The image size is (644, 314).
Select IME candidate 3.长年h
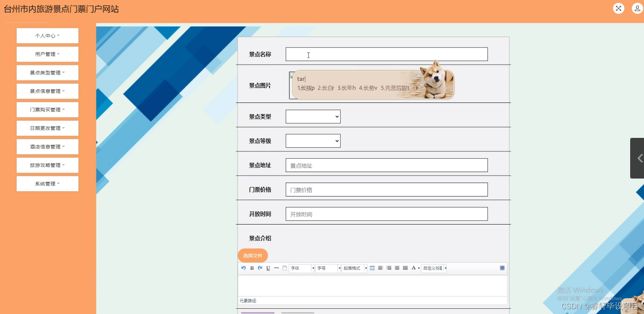pos(346,88)
